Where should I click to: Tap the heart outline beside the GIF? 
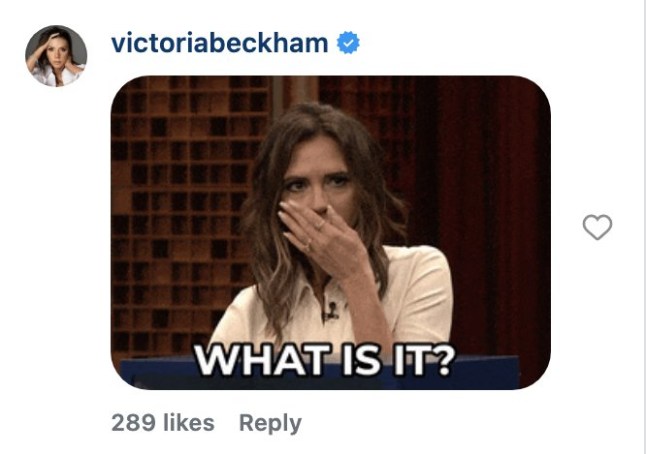click(x=597, y=227)
